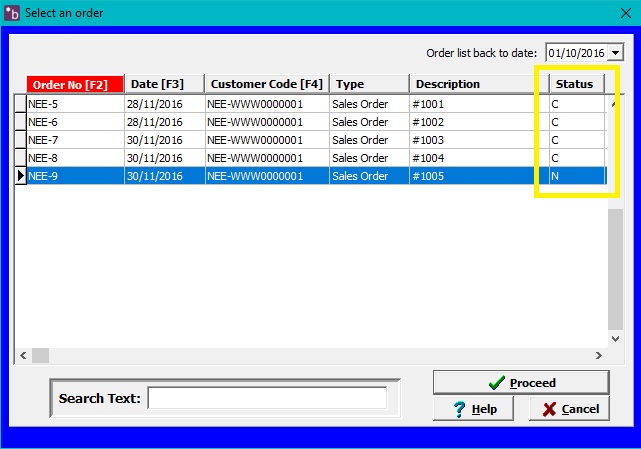This screenshot has width=641, height=449.
Task: Click the 30/11/2016 date in NEE-8 row
Action: 164,158
